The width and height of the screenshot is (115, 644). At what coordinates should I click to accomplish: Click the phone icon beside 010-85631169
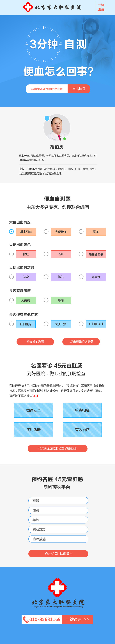pos(26,619)
